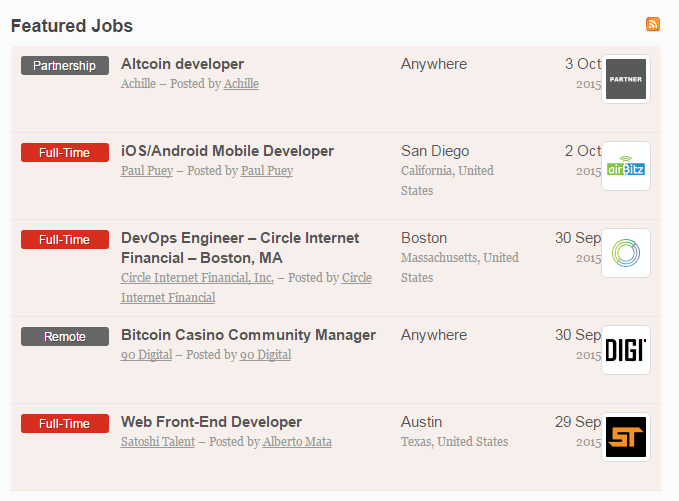Click the '3 Oct' posting date

coord(583,64)
